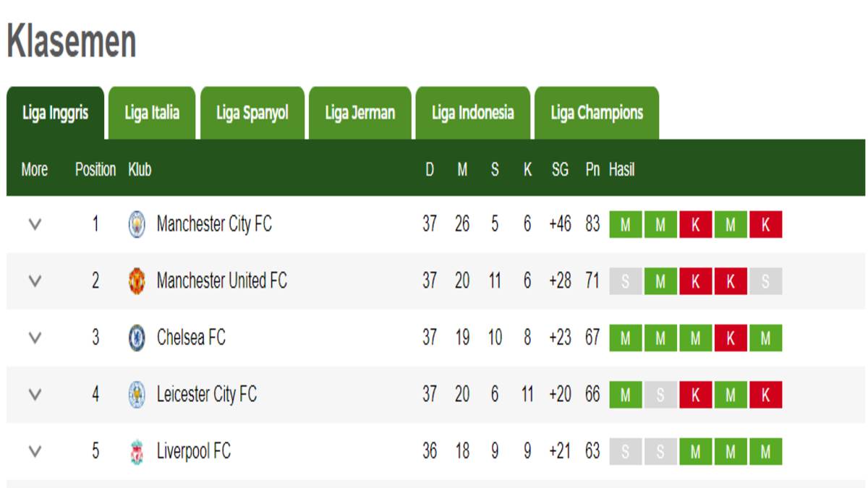868x488 pixels.
Task: Click the Manchester United FC club crest
Action: (x=137, y=281)
